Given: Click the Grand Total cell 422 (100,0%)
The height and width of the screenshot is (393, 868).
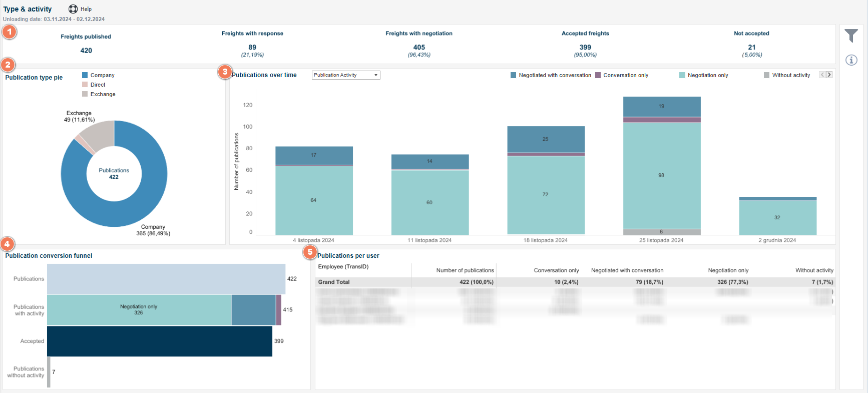Looking at the screenshot, I should 477,282.
